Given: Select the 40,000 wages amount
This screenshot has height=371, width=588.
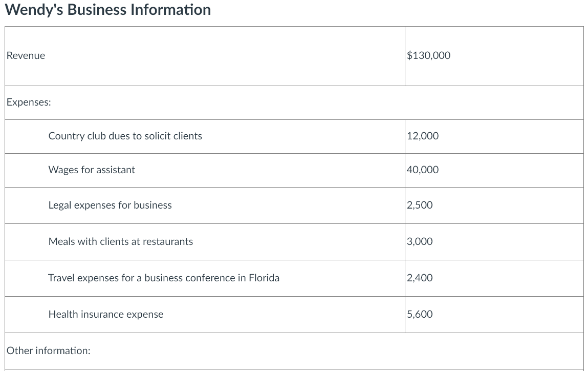Looking at the screenshot, I should (423, 170).
